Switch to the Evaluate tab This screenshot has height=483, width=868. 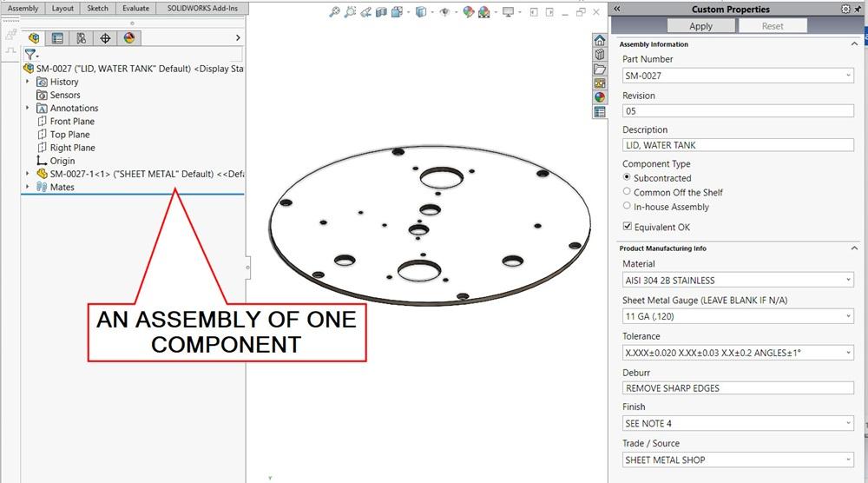[x=135, y=8]
